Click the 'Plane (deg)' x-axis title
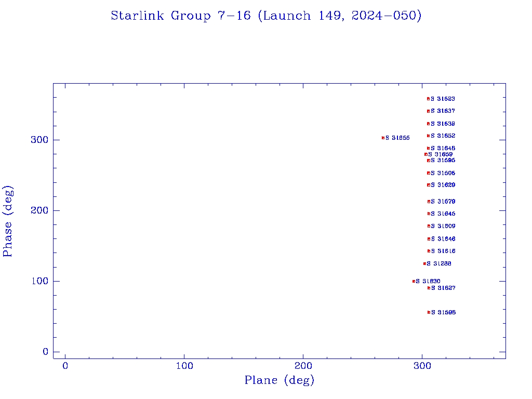 point(279,380)
